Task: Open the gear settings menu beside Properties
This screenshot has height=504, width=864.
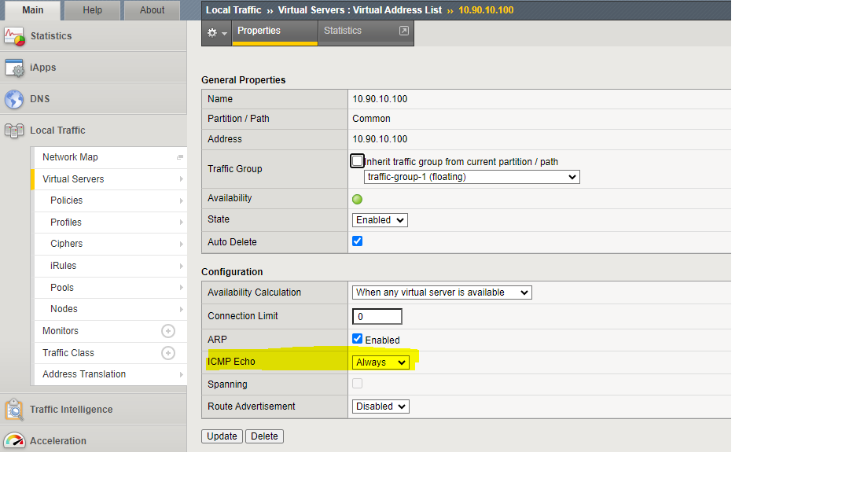Action: click(216, 33)
